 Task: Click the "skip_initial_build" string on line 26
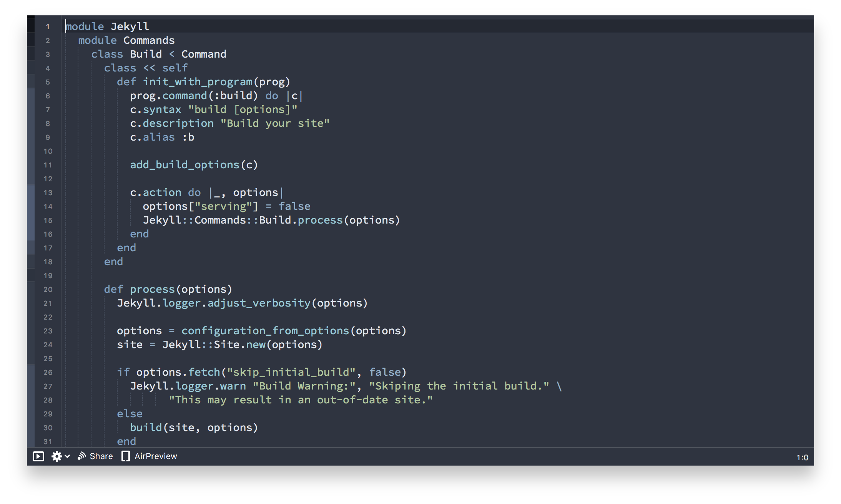click(291, 372)
